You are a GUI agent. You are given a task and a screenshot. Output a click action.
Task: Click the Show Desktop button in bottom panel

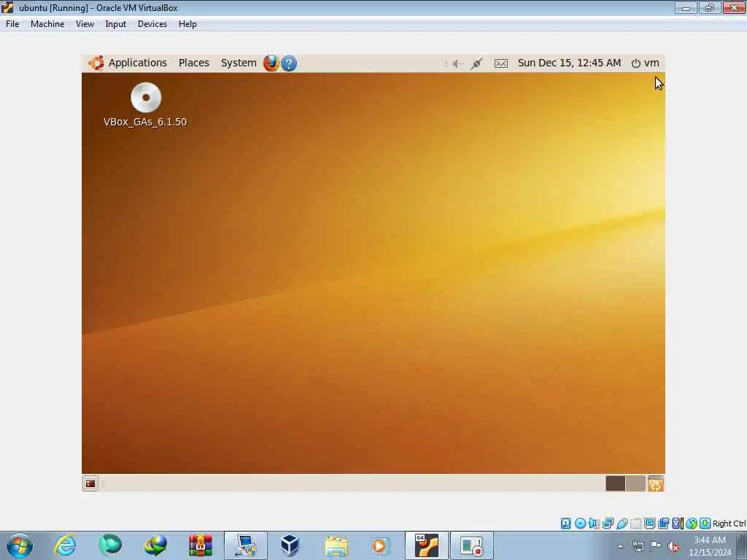coord(90,483)
